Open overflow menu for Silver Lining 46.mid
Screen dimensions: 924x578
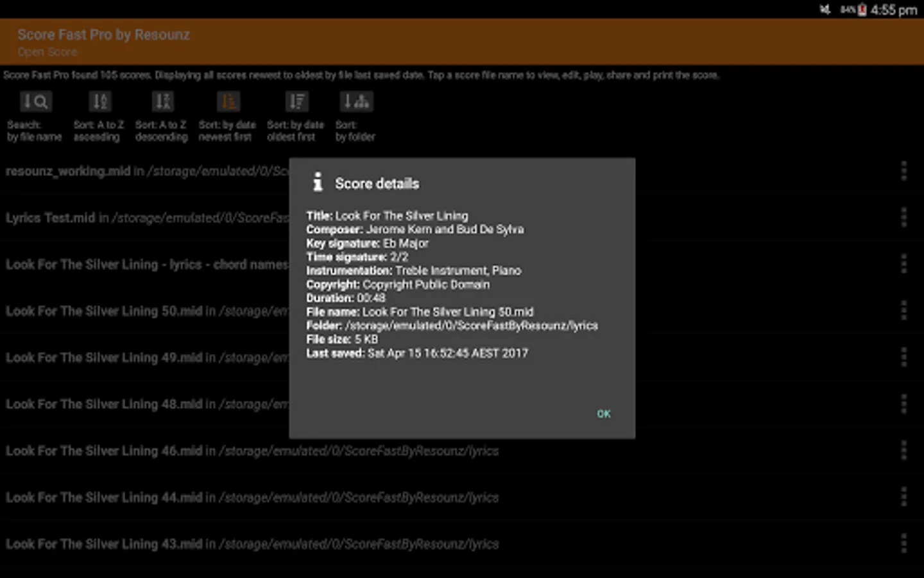click(903, 451)
